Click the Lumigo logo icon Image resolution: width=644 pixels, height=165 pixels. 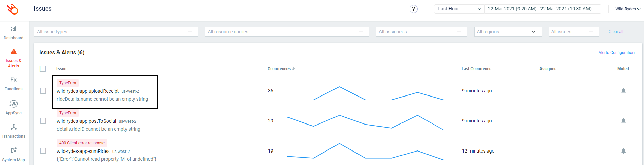pos(13,9)
